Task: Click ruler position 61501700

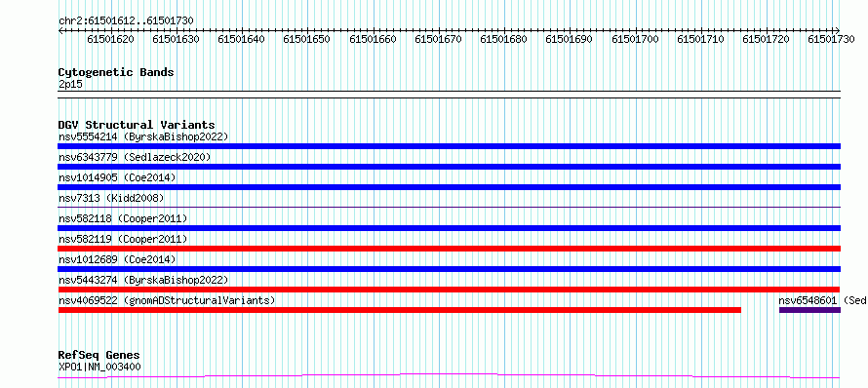Action: point(636,39)
